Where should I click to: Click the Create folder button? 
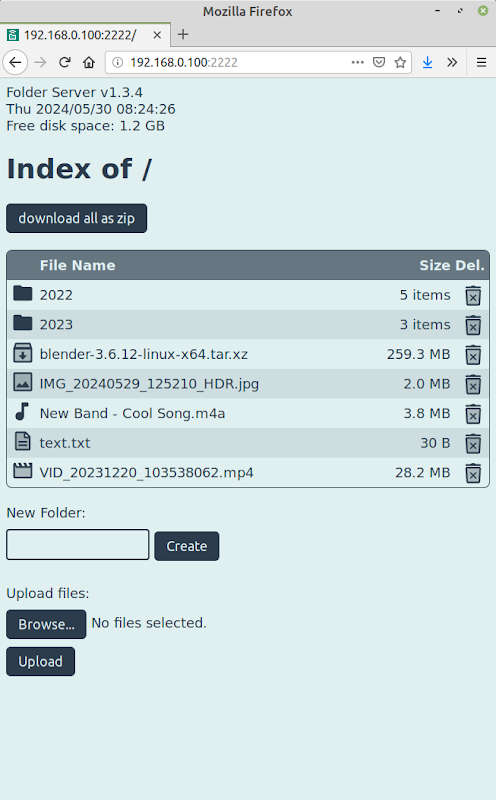click(x=187, y=546)
